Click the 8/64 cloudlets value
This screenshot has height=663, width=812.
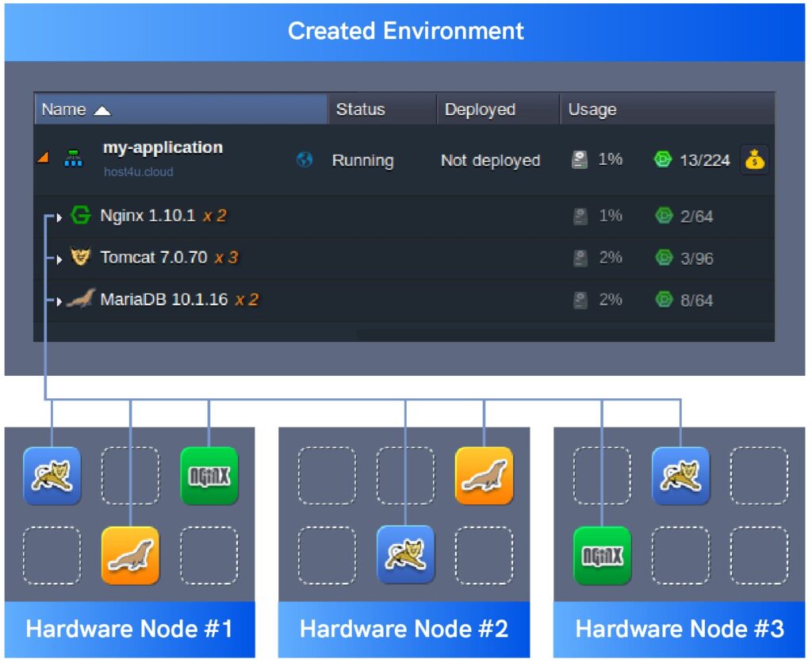tap(696, 301)
